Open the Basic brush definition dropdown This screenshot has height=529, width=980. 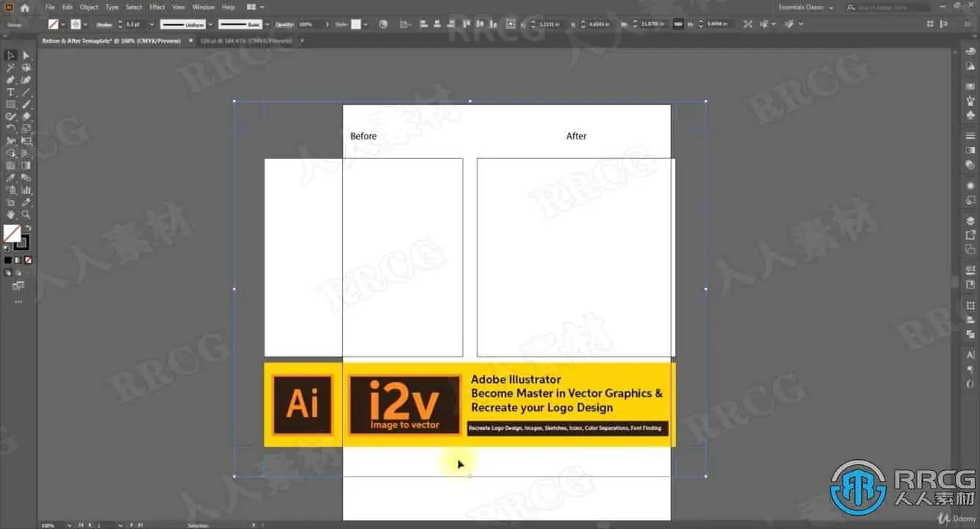coord(267,24)
